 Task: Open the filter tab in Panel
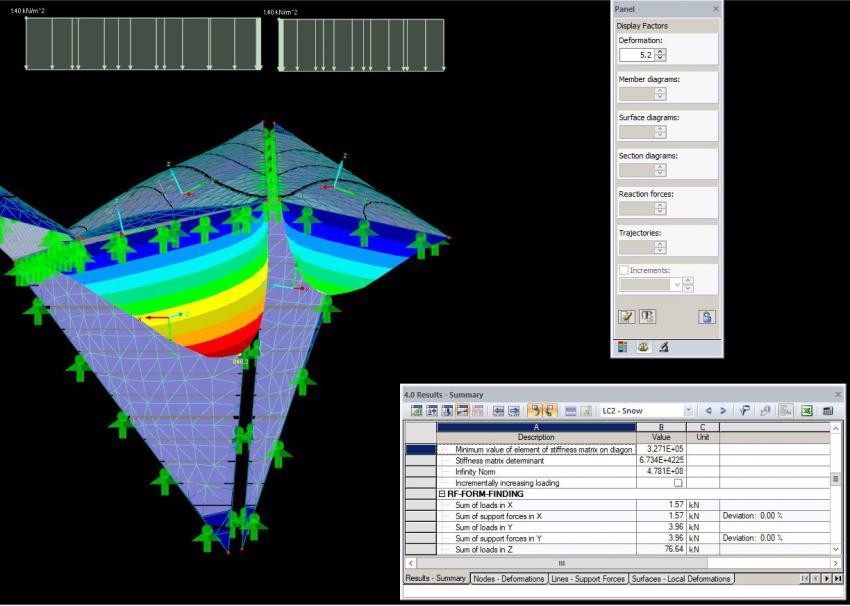coord(664,347)
